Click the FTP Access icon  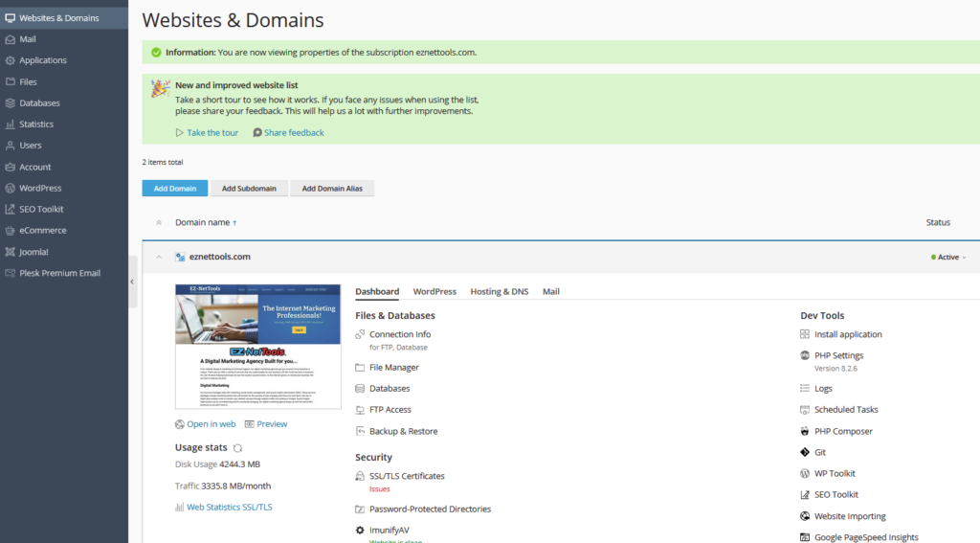pyautogui.click(x=360, y=410)
